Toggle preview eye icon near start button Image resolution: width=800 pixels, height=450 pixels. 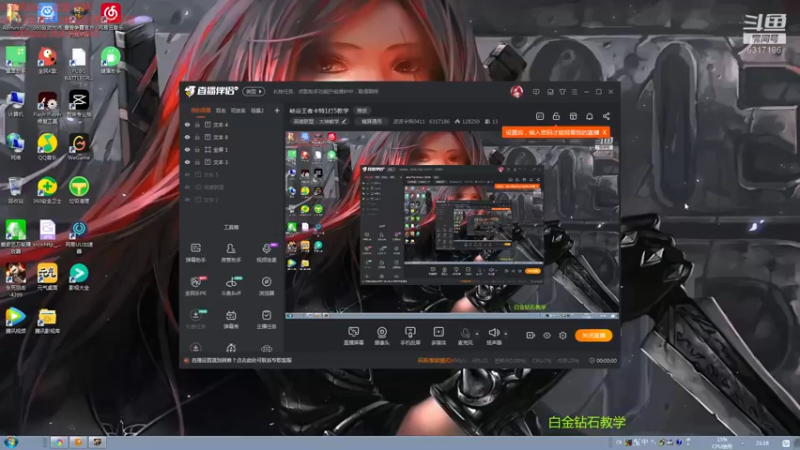click(546, 335)
